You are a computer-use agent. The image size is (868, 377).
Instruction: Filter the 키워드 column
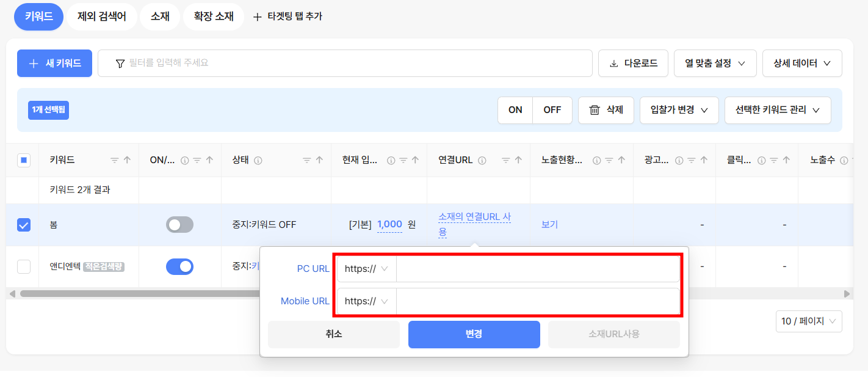click(x=115, y=160)
